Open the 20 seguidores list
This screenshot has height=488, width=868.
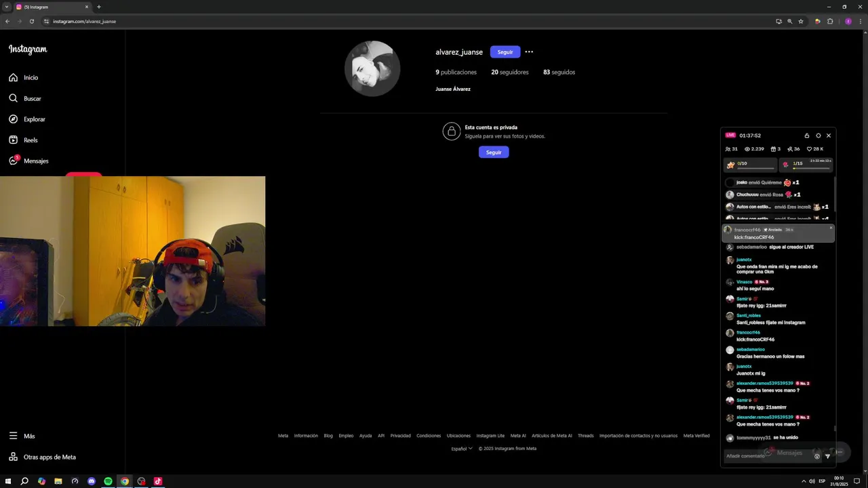click(x=510, y=72)
